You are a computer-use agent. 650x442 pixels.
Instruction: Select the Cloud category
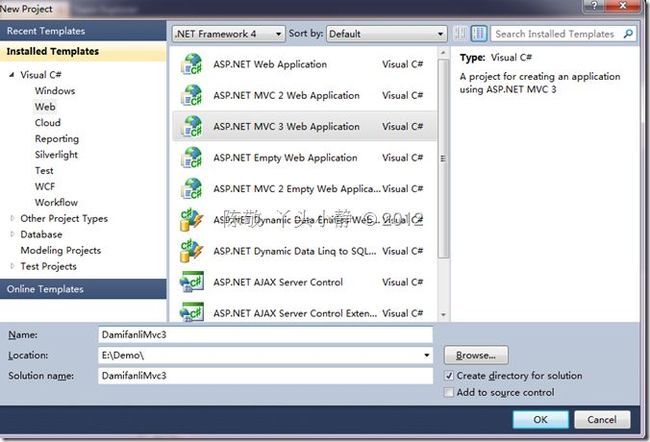coord(48,123)
